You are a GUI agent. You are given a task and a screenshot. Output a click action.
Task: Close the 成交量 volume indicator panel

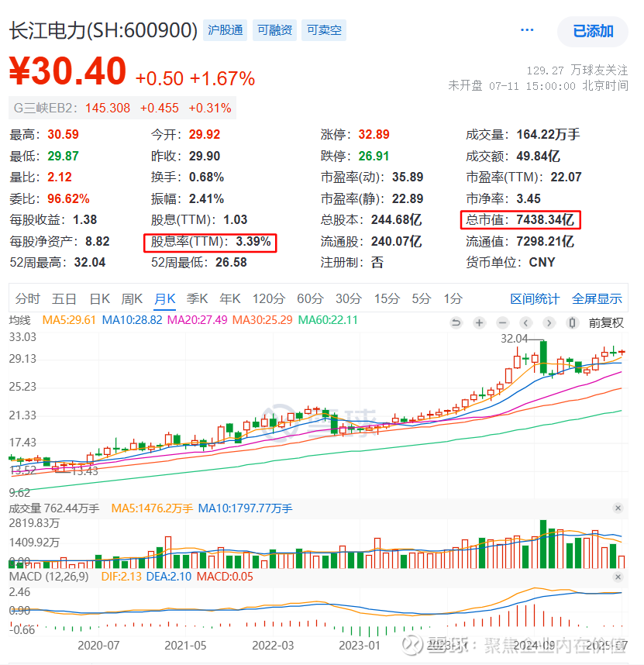[618, 508]
